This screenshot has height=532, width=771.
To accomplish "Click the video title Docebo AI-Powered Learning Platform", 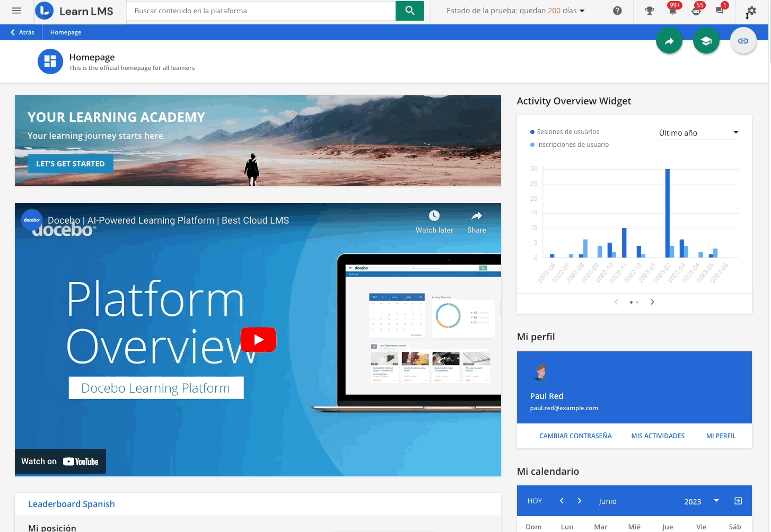I will pyautogui.click(x=168, y=220).
